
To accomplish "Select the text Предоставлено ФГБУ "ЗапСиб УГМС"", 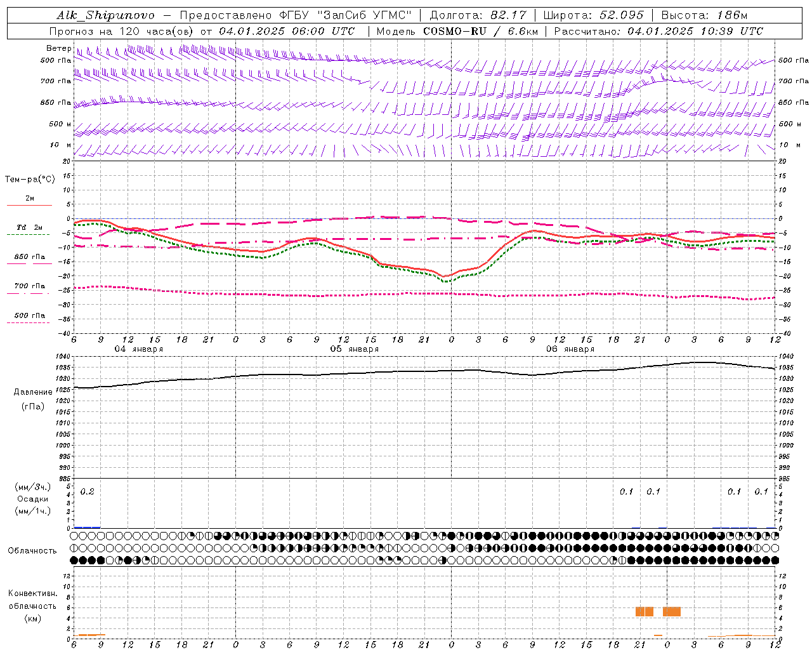I will coord(296,15).
